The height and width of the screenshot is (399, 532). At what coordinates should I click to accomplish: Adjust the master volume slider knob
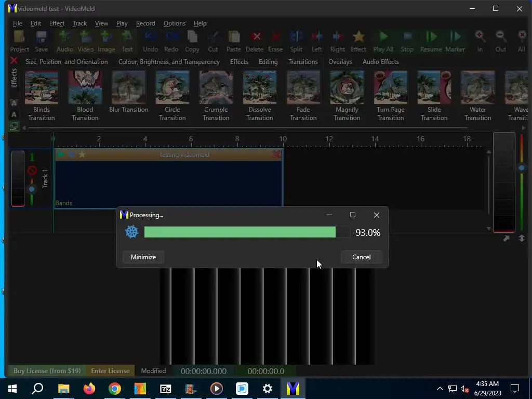point(522,168)
